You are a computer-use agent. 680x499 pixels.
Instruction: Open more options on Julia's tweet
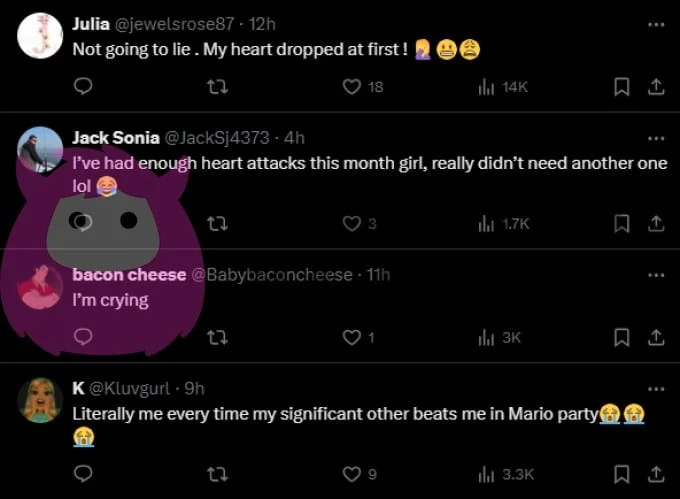coord(656,25)
